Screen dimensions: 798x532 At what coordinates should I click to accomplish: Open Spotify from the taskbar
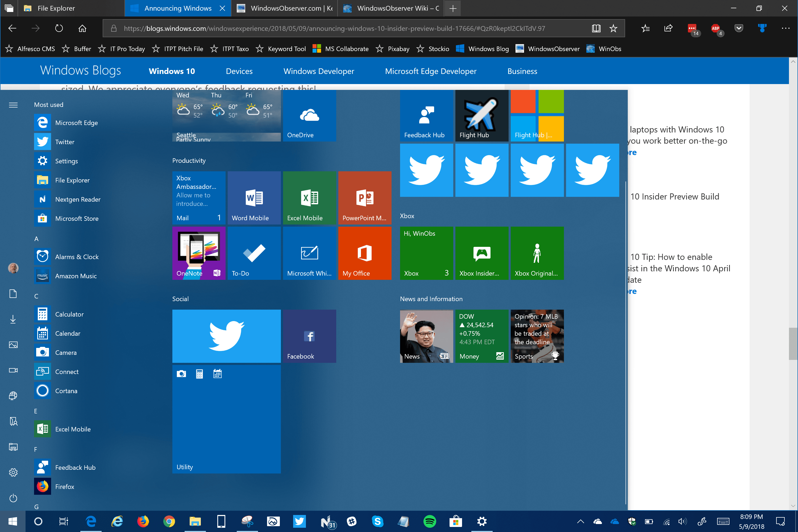430,521
